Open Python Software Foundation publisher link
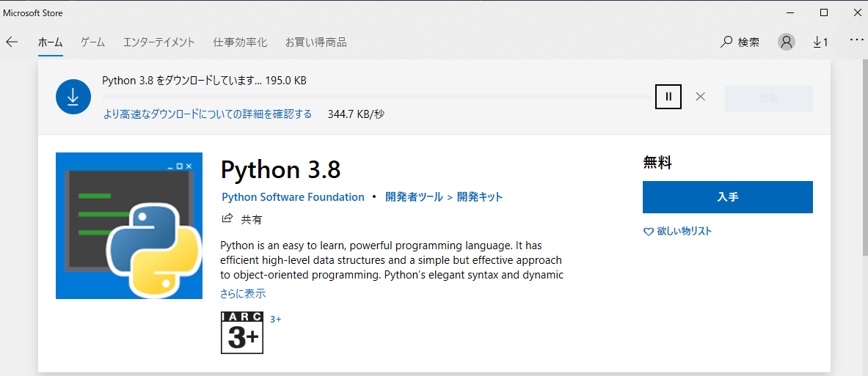The width and height of the screenshot is (868, 376). pos(293,197)
